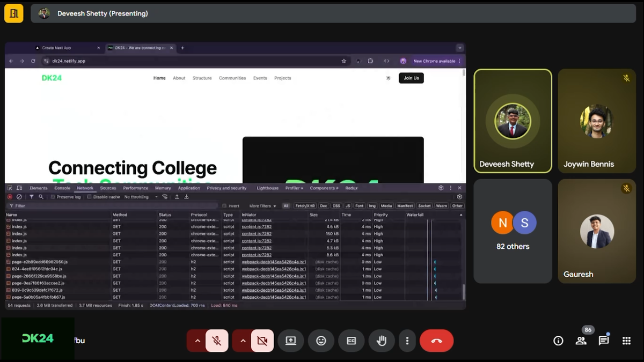Screen dimensions: 644x362
Task: Switch to the Console tab in DevTools
Action: (62, 188)
